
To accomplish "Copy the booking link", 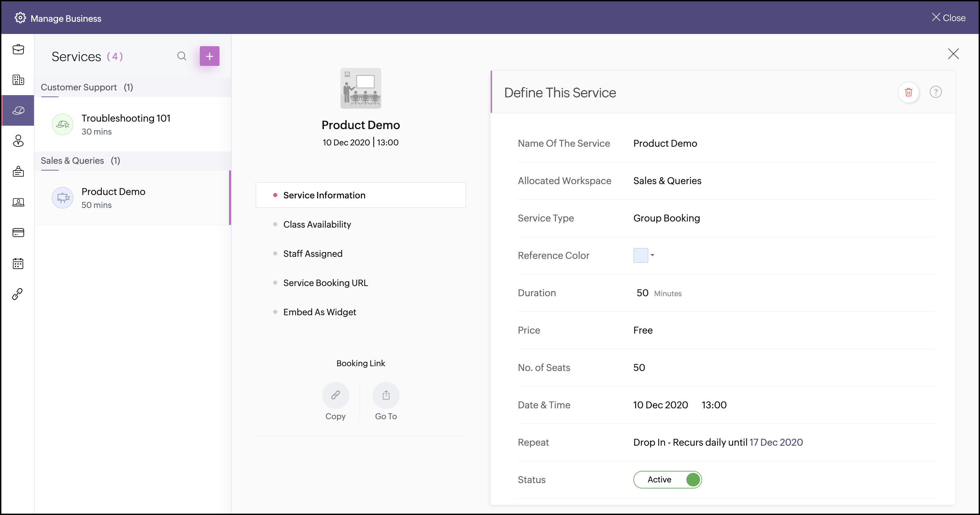I will point(335,395).
